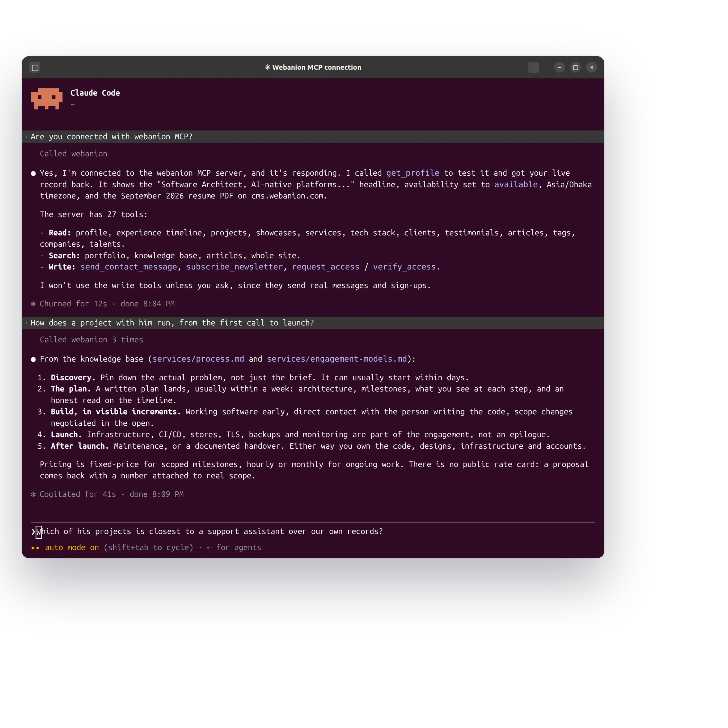The width and height of the screenshot is (728, 728).
Task: Click the 'Called webanion' tool call line
Action: (73, 154)
